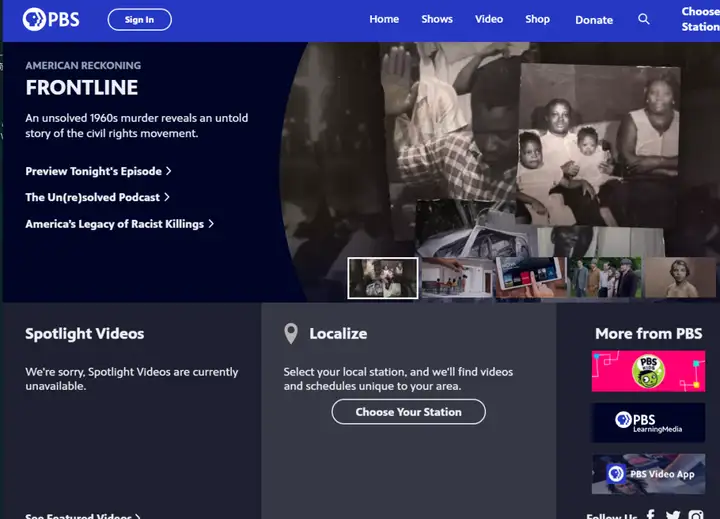Click the FRONTLINE title heading
720x519 pixels.
82,88
